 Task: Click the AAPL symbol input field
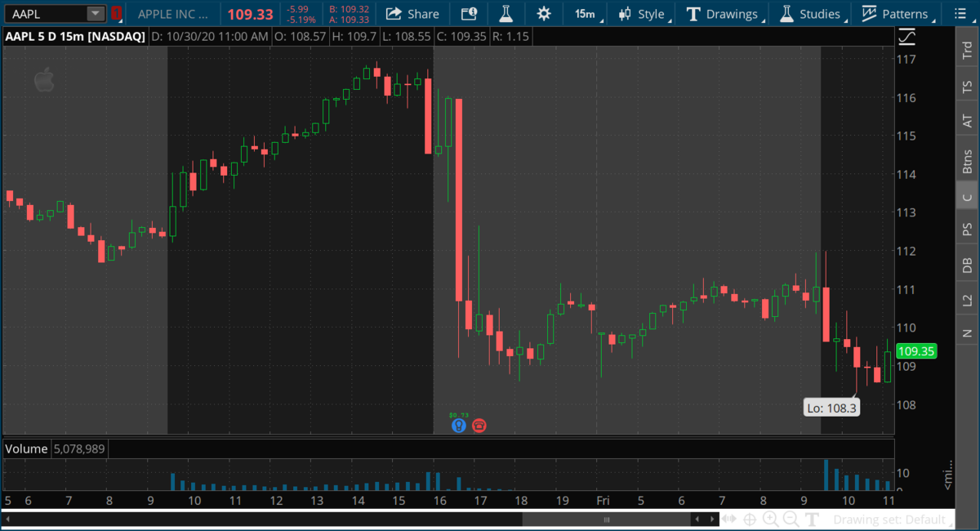46,13
